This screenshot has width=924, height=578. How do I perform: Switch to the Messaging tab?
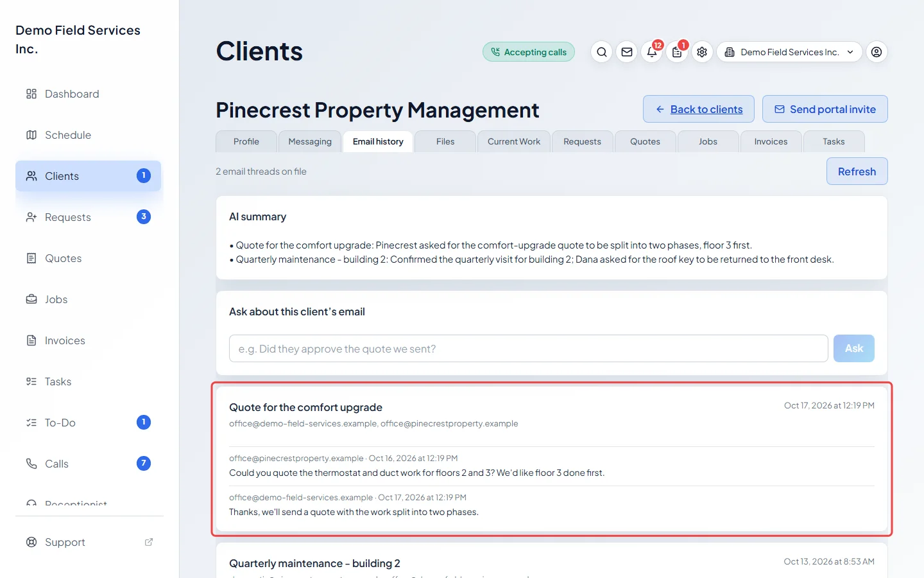point(310,141)
